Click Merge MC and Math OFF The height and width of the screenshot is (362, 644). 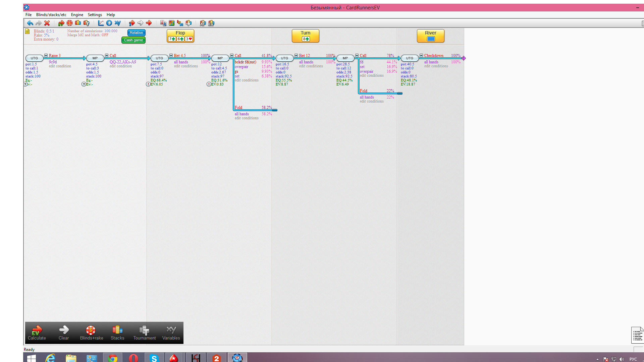tap(88, 35)
